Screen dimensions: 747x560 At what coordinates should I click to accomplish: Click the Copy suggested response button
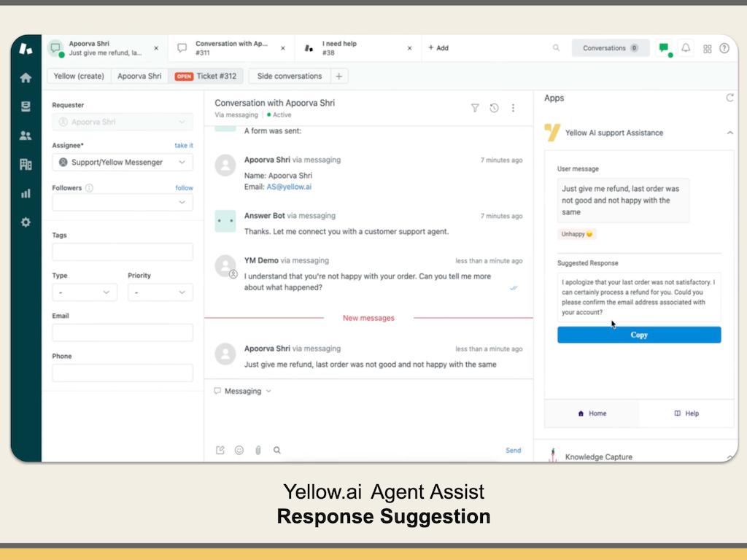(639, 335)
